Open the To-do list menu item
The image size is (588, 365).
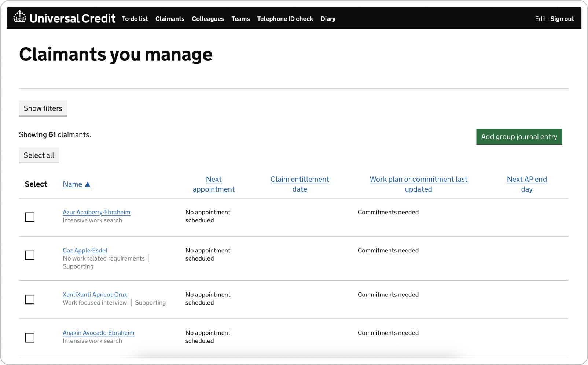click(135, 19)
